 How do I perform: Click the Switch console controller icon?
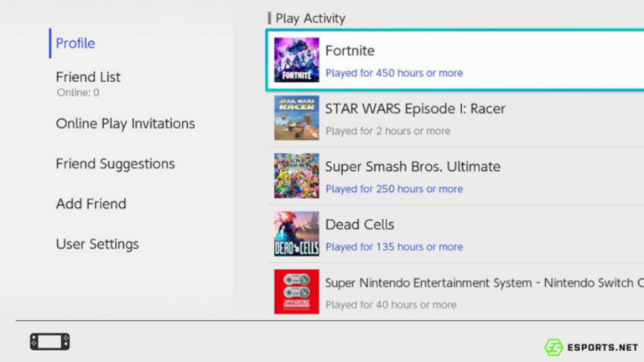(49, 342)
